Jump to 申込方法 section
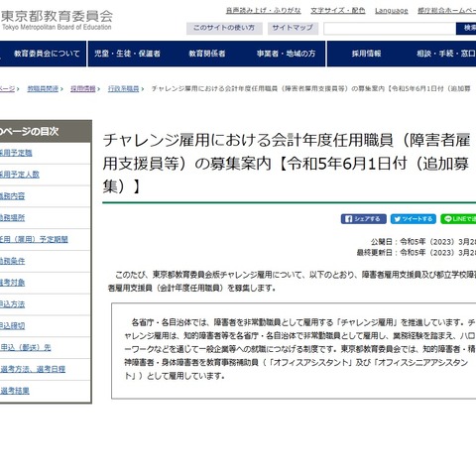476x476 pixels. (x=12, y=304)
